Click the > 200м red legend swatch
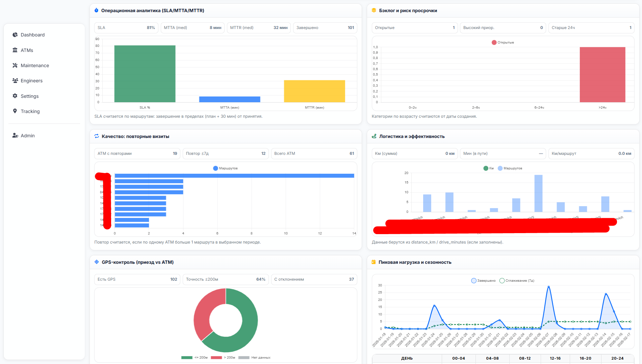Image resolution: width=642 pixels, height=364 pixels. coord(216,358)
